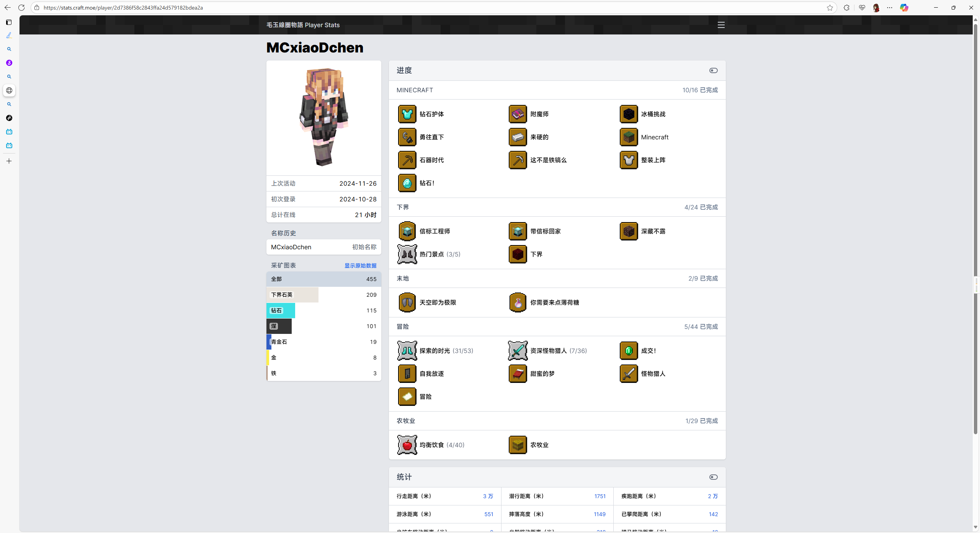This screenshot has height=533, width=980.
Task: Click the Nether red block icon
Action: click(518, 254)
